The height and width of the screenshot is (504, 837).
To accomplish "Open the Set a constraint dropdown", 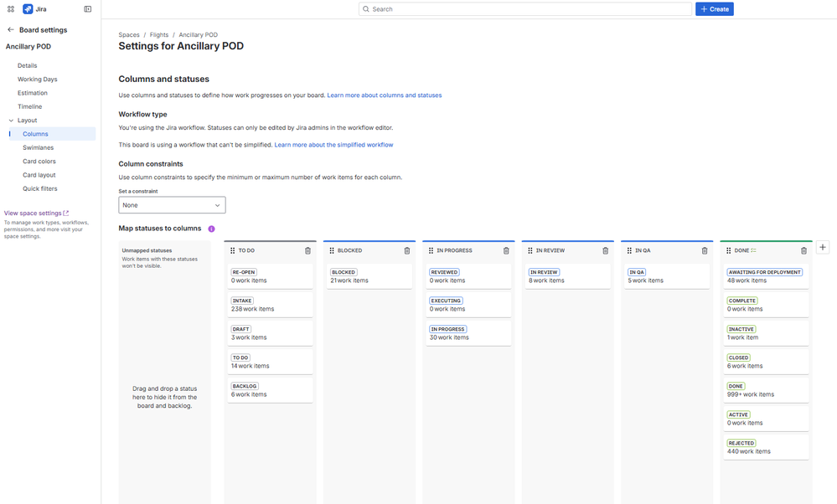I will coord(172,205).
